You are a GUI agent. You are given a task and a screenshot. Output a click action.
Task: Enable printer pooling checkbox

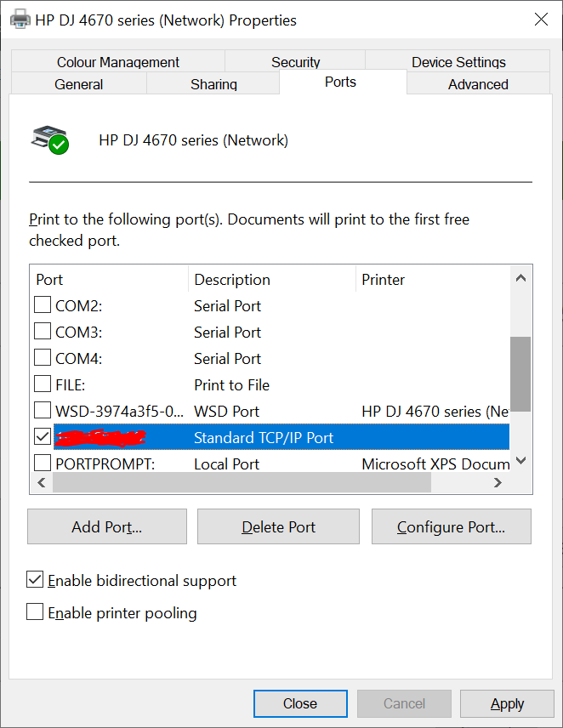pyautogui.click(x=36, y=613)
